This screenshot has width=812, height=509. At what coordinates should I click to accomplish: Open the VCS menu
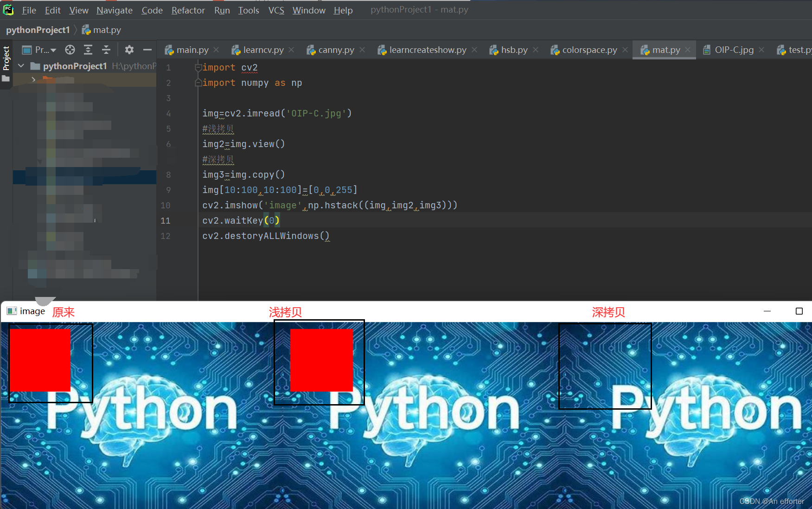point(276,10)
